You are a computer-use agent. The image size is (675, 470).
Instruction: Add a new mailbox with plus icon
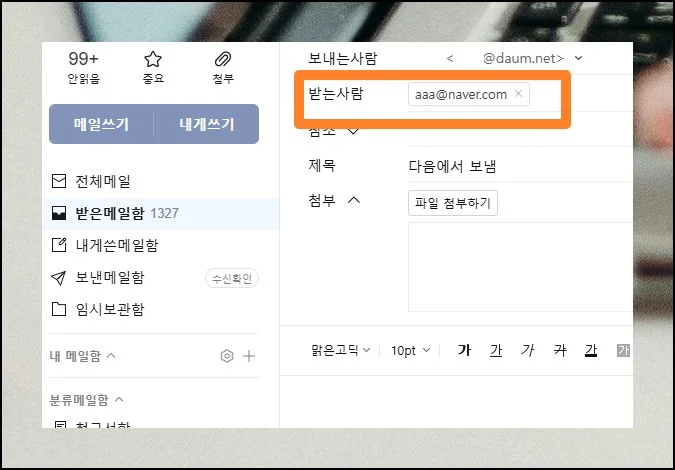click(x=249, y=356)
